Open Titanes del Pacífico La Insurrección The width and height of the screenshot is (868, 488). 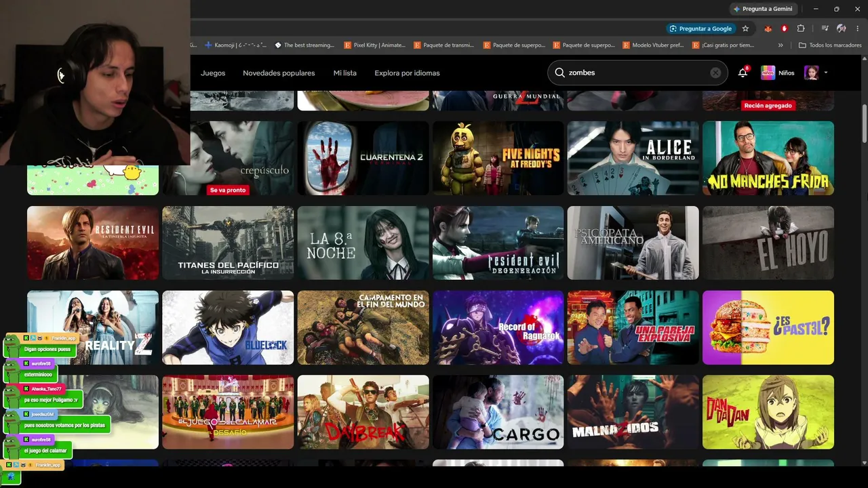point(228,243)
